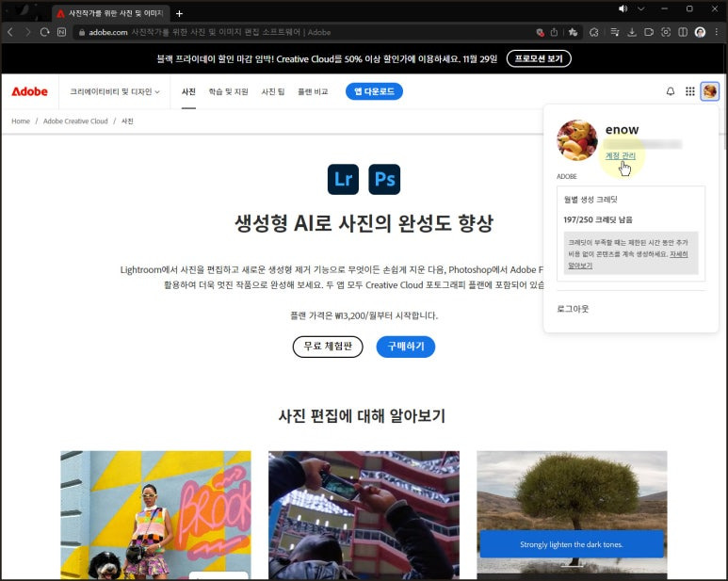Toggle the split view panel icon
728x581 pixels.
click(x=683, y=32)
